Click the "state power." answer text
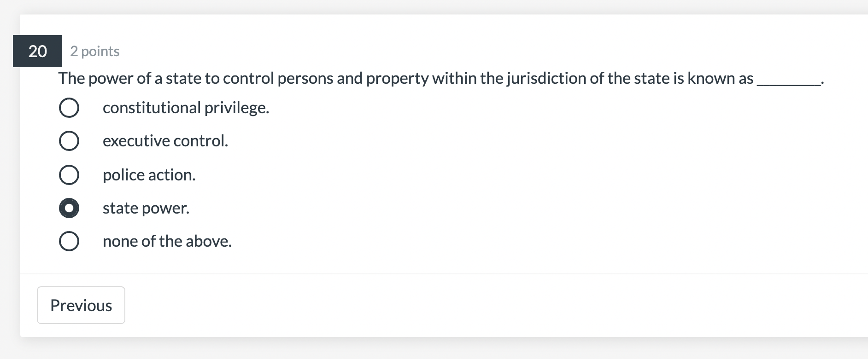This screenshot has width=868, height=359. tap(146, 208)
